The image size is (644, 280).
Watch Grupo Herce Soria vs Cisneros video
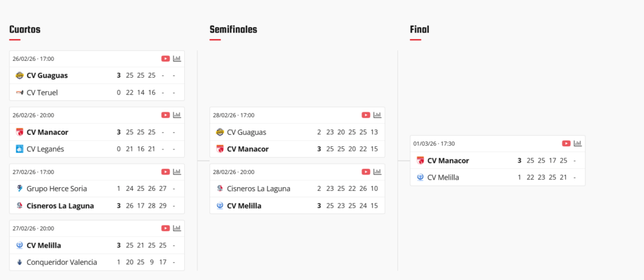165,171
